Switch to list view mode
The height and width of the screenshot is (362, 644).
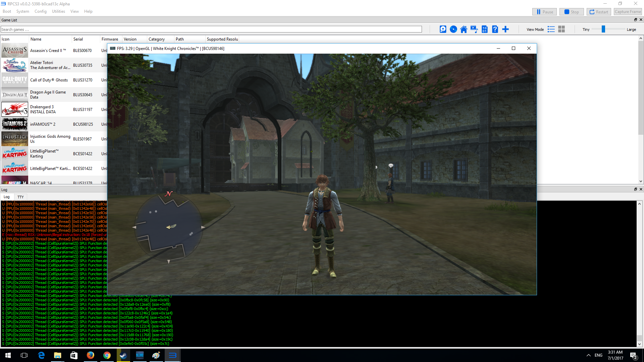[x=551, y=29]
